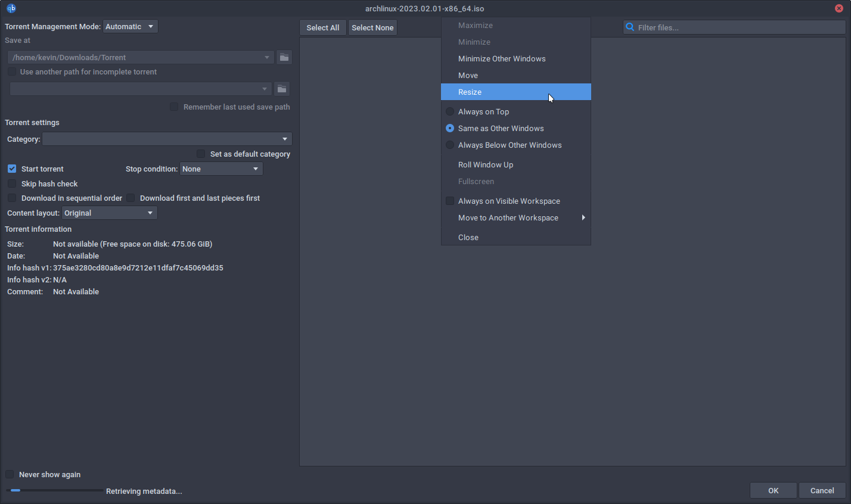Check Download in sequential order
851x504 pixels.
(12, 198)
